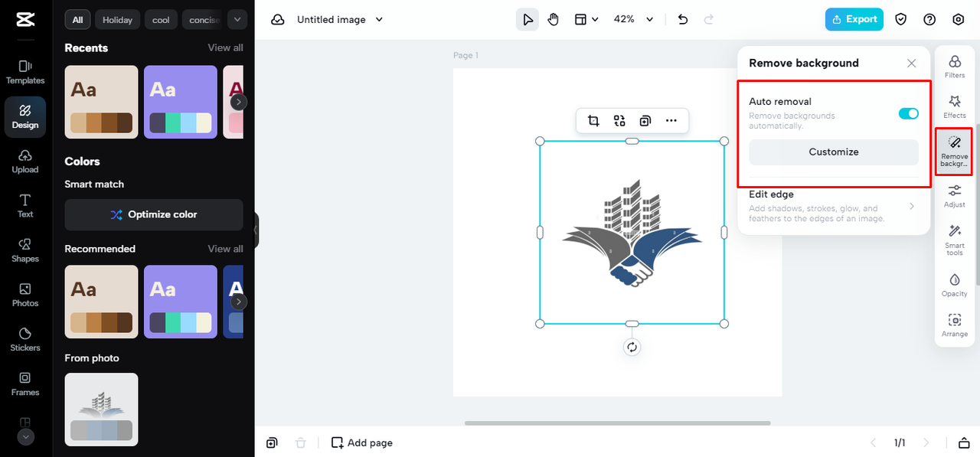This screenshot has width=980, height=457.
Task: View all Recommended themes
Action: point(225,249)
